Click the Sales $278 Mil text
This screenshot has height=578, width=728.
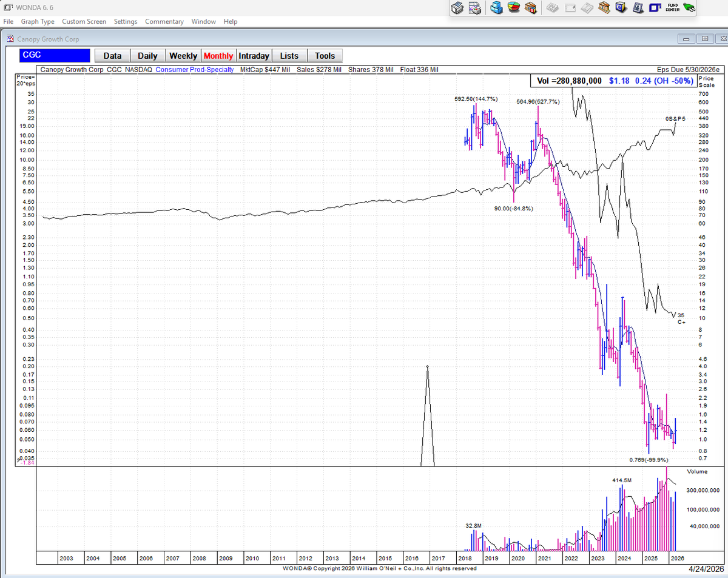[x=320, y=70]
